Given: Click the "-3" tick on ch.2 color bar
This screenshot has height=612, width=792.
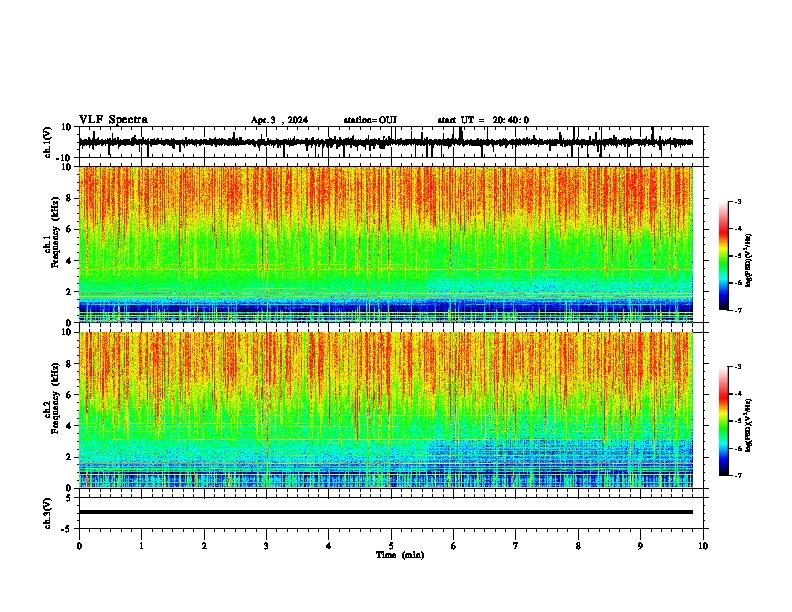Looking at the screenshot, I should coord(738,367).
